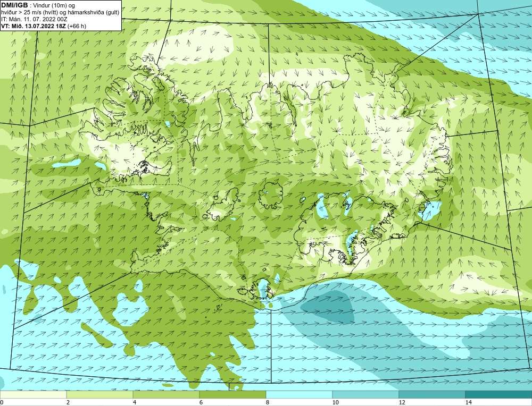Click the legend label '12'
Viewport: 532px width, 406px height.
click(x=402, y=402)
